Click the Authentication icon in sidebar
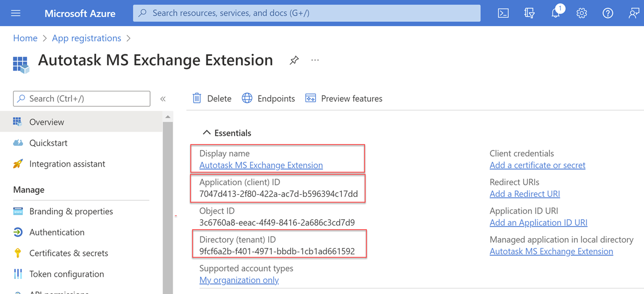Image resolution: width=644 pixels, height=294 pixels. (x=18, y=232)
